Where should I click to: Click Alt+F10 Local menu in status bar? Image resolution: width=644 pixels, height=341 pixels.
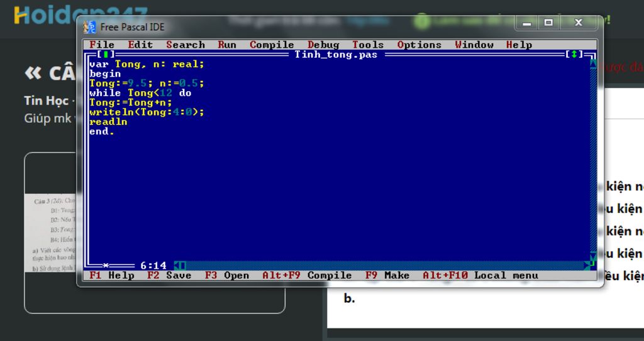[x=480, y=275]
